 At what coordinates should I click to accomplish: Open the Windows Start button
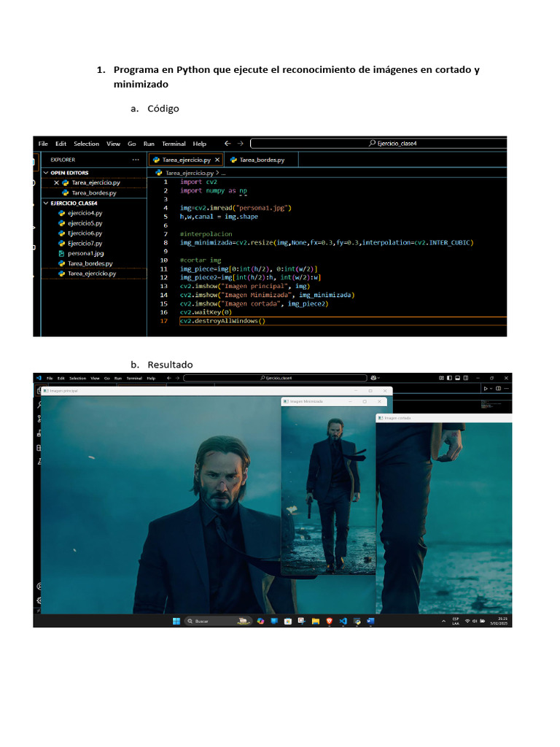(176, 621)
